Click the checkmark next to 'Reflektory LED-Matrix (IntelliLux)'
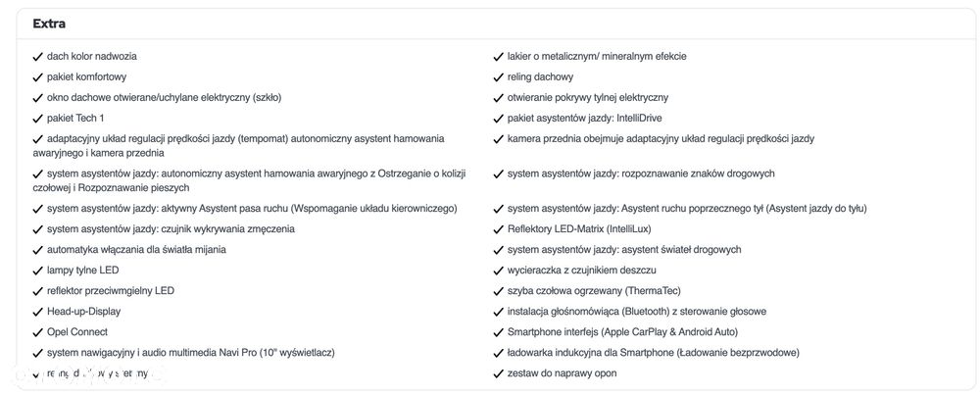 [498, 229]
